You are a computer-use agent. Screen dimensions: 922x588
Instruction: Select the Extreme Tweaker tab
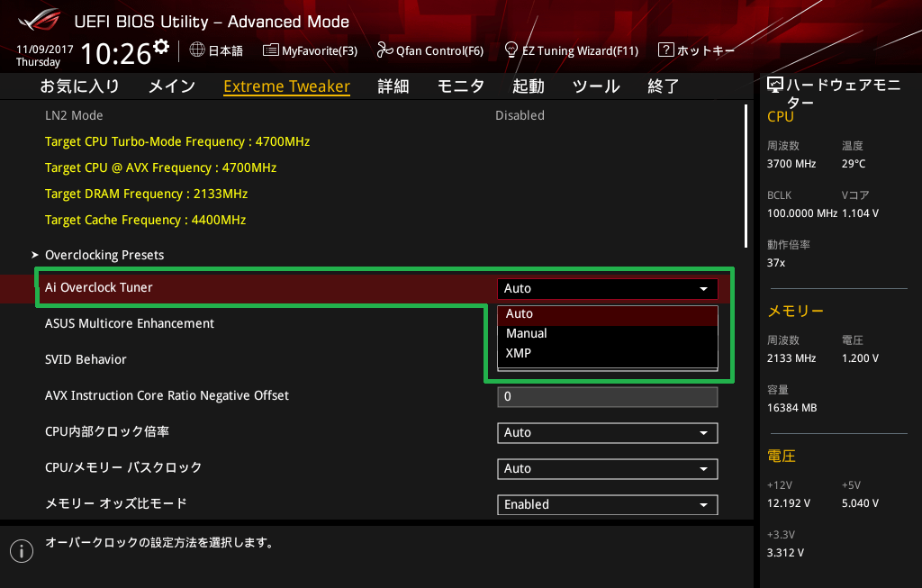point(287,86)
